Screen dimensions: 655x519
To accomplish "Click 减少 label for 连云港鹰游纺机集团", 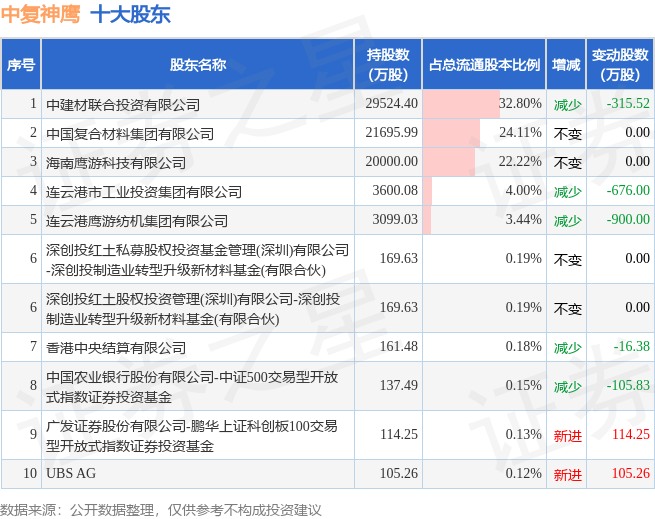I will (567, 221).
